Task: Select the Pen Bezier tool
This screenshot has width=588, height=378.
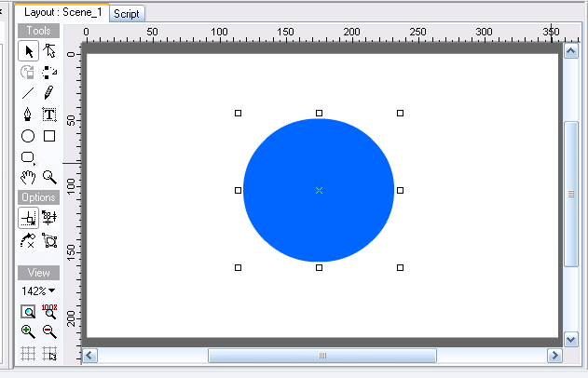Action: (28, 115)
